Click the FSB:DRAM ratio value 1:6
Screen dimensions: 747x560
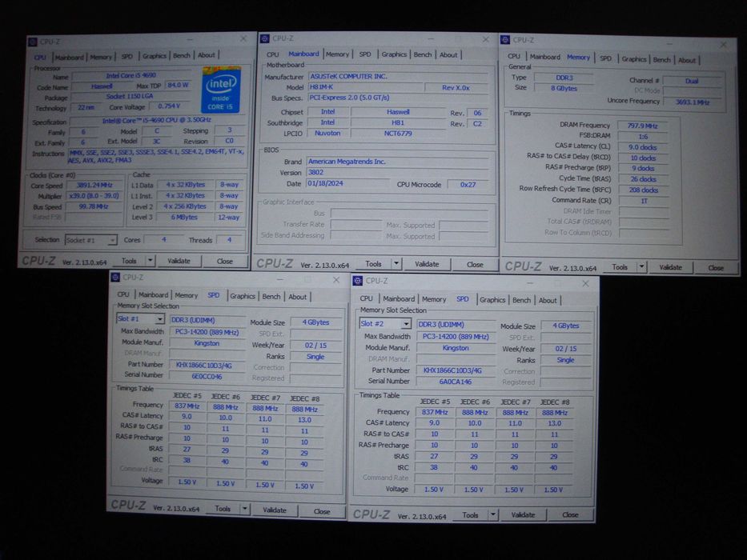[643, 136]
